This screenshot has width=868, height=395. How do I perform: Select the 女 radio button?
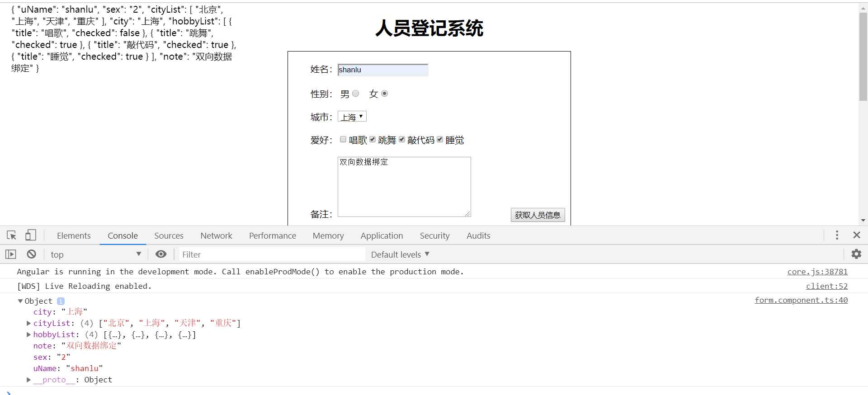point(385,94)
